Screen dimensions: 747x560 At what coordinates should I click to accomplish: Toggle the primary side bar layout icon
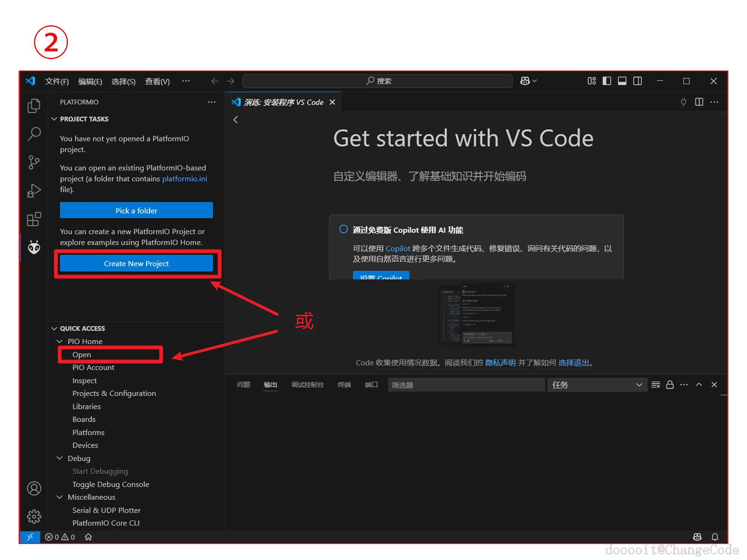[x=607, y=81]
